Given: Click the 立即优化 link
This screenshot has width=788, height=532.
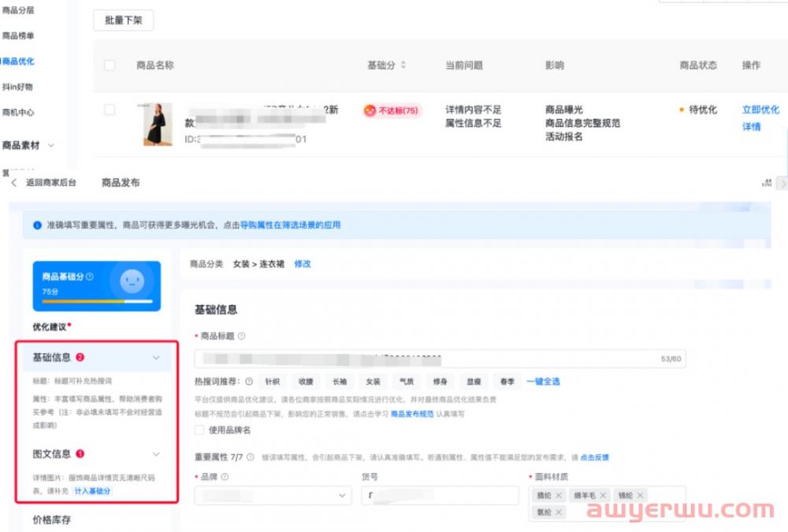Looking at the screenshot, I should coord(760,110).
